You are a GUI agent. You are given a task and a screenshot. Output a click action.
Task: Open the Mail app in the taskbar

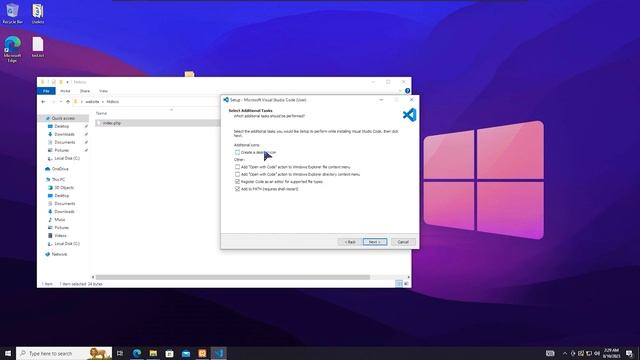pos(186,353)
